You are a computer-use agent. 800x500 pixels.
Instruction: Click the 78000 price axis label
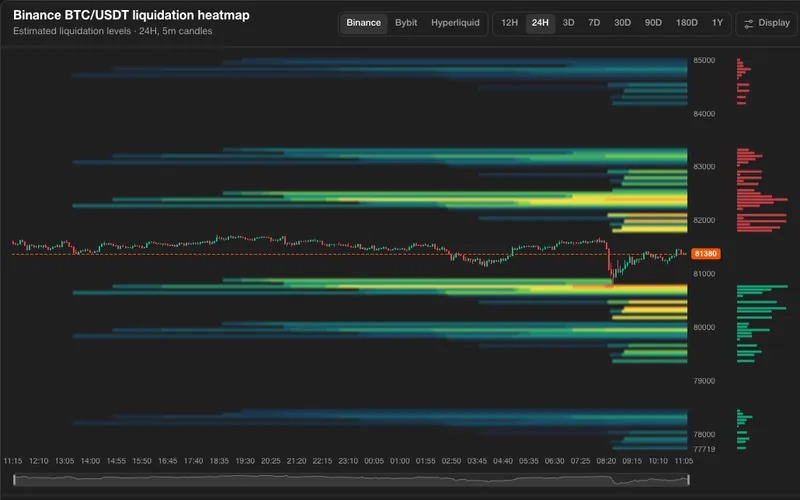point(704,435)
